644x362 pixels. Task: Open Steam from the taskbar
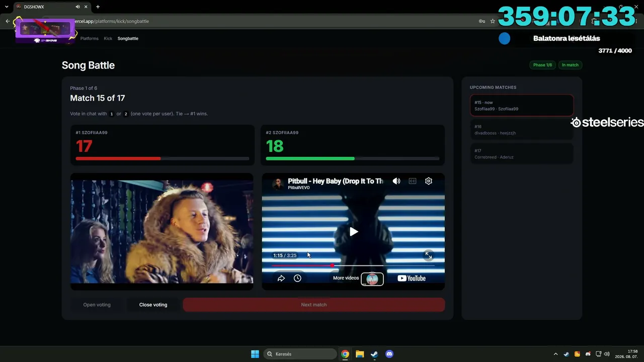tap(374, 354)
